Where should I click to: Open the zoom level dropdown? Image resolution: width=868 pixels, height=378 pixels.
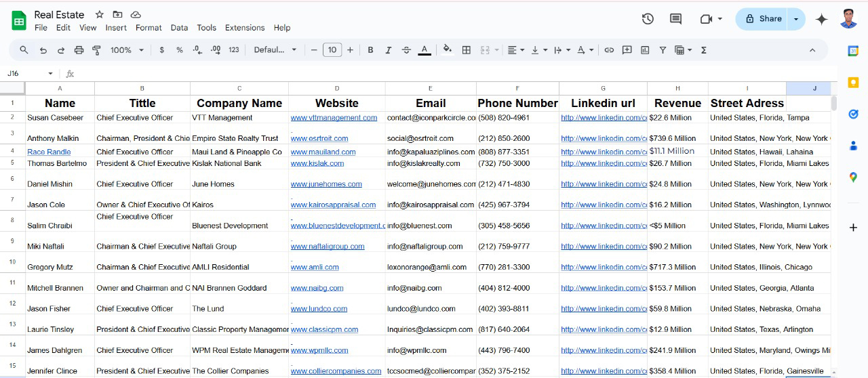point(127,50)
